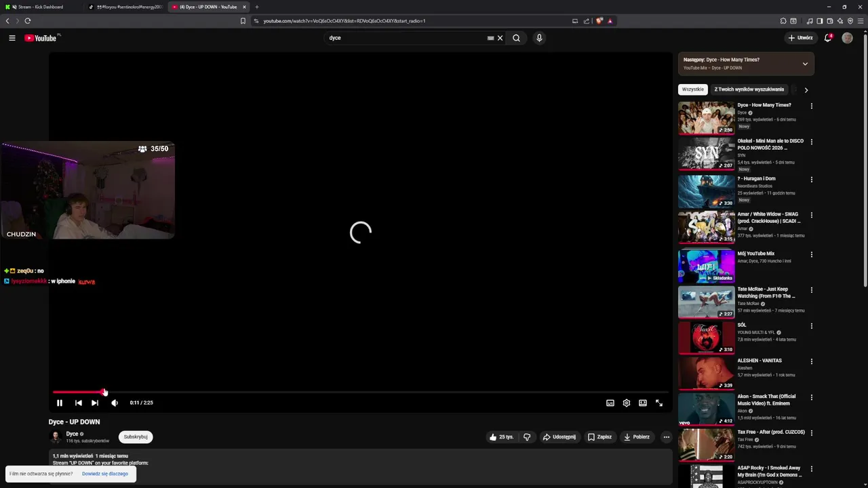Image resolution: width=868 pixels, height=488 pixels.
Task: Open the Leo AI sparkle icon
Action: point(840,21)
